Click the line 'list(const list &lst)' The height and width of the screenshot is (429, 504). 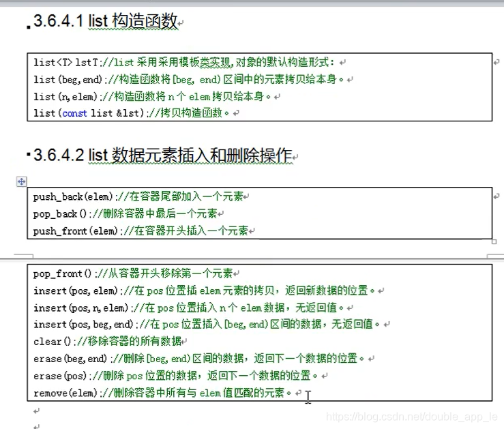[131, 113]
